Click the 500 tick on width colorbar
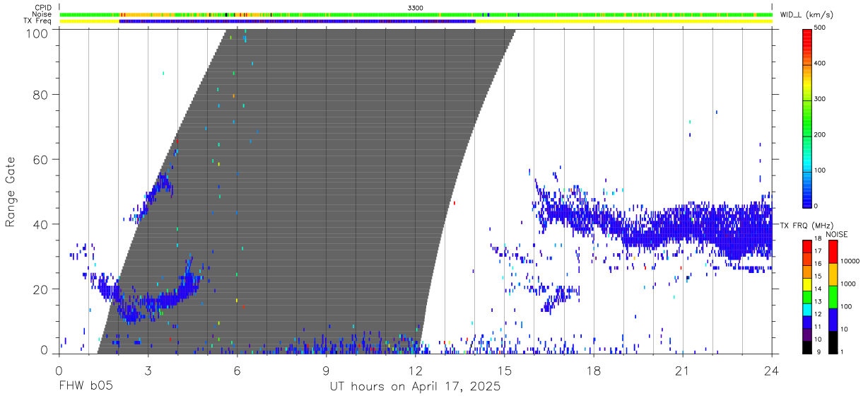 point(821,28)
